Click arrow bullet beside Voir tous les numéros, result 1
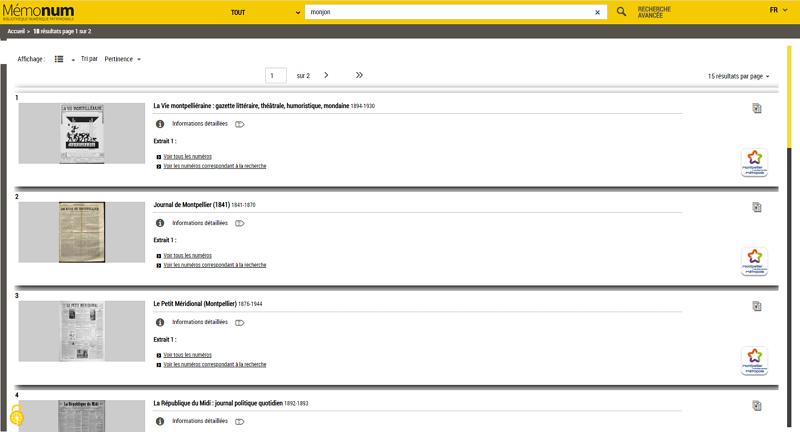 [x=159, y=157]
